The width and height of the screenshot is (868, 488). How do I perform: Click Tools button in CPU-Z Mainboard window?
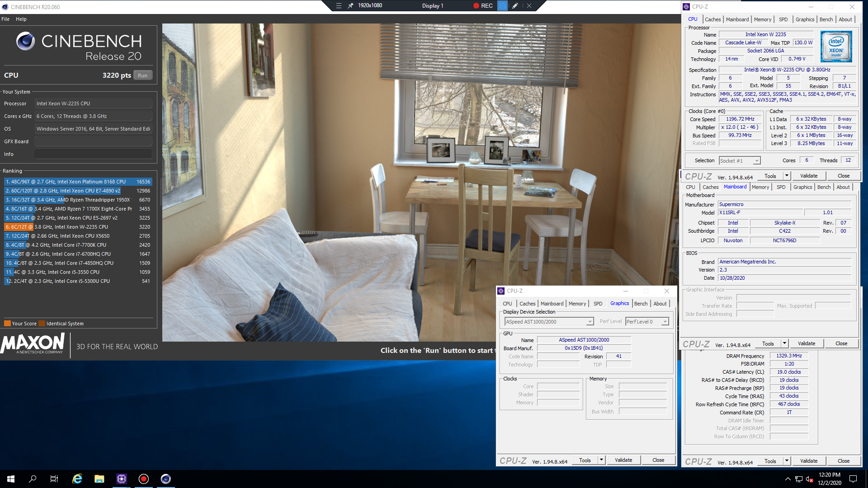[x=768, y=343]
